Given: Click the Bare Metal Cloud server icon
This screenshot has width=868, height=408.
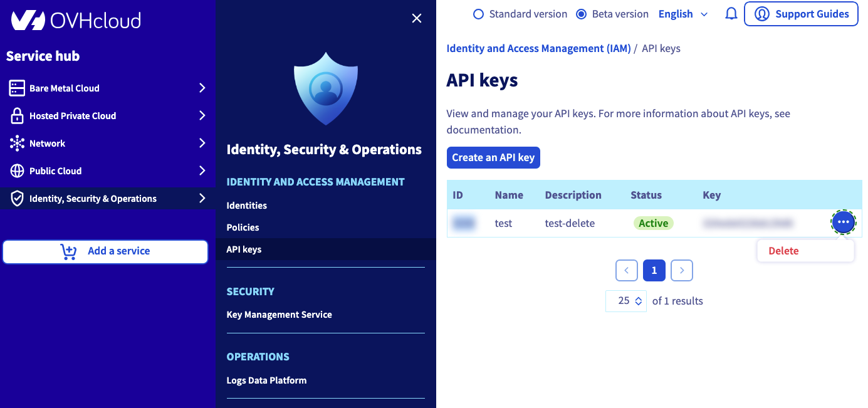Looking at the screenshot, I should 17,88.
